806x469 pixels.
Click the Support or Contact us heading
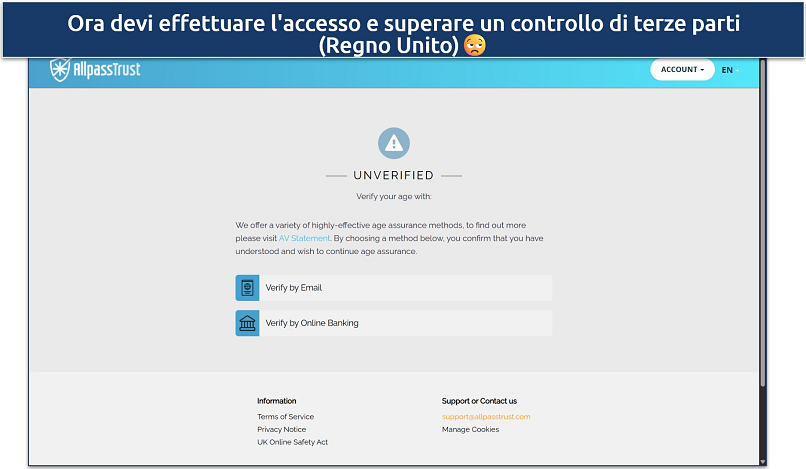[x=479, y=401]
